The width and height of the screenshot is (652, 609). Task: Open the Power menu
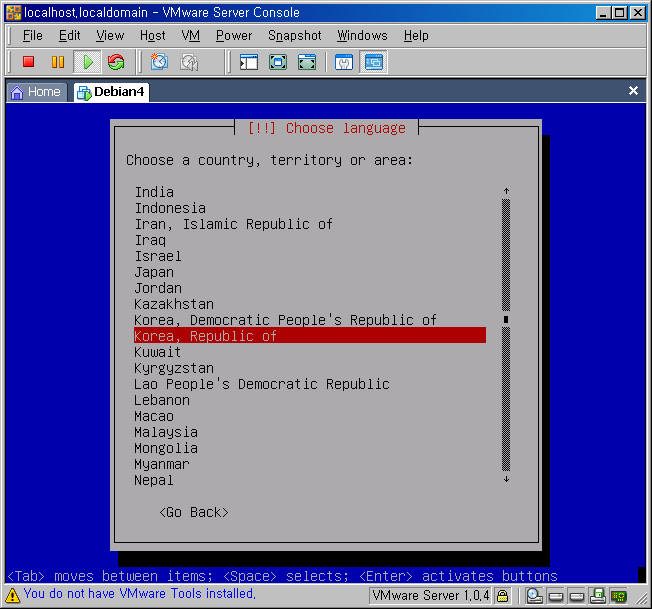[234, 35]
